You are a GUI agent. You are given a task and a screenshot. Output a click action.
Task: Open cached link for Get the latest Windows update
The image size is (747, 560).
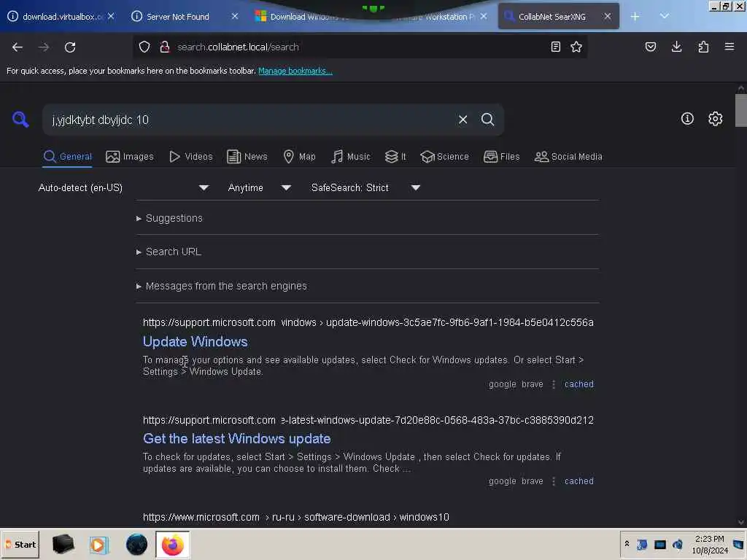(x=578, y=481)
